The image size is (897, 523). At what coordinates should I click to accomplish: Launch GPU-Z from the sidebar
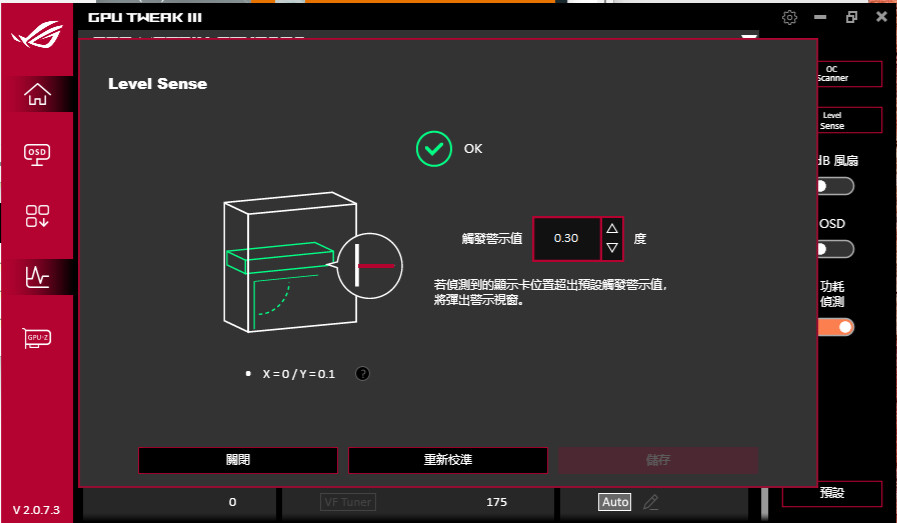click(x=37, y=338)
